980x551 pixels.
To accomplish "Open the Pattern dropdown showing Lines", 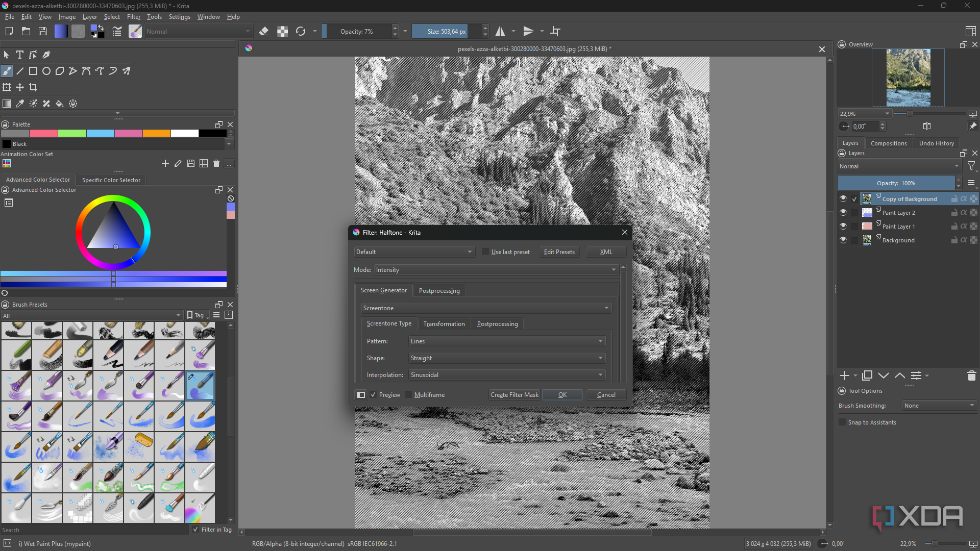I will (507, 341).
